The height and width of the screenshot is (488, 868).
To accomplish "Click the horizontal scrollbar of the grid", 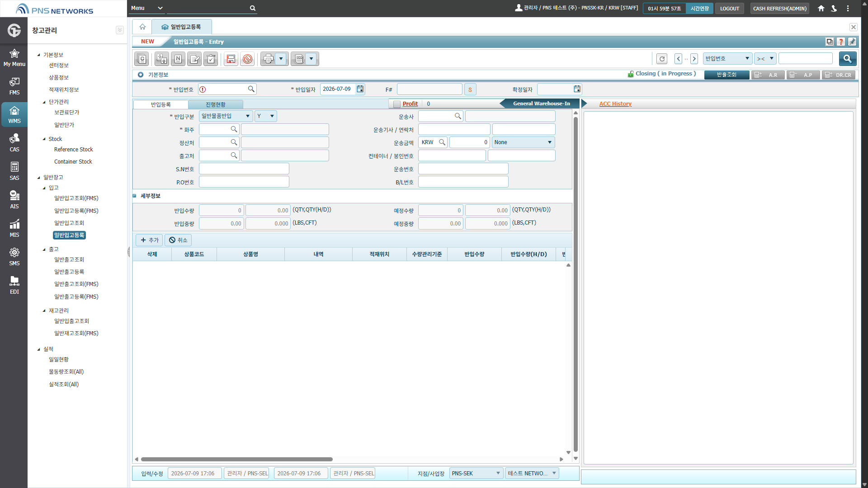I will tap(236, 460).
